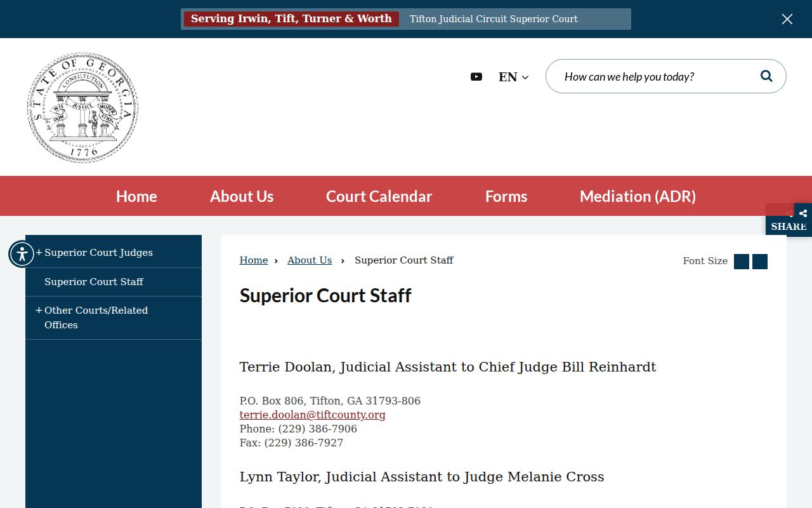Click the State of Georgia seal logo

pyautogui.click(x=82, y=107)
